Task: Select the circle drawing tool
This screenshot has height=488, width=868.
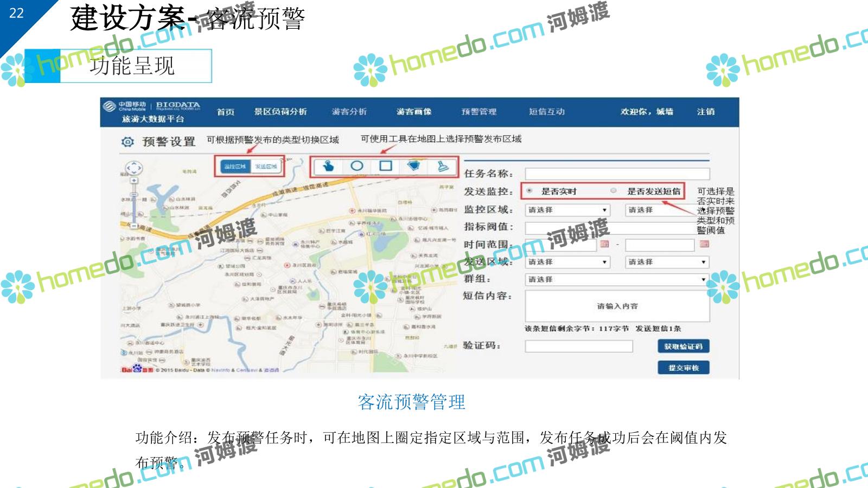Action: click(356, 166)
